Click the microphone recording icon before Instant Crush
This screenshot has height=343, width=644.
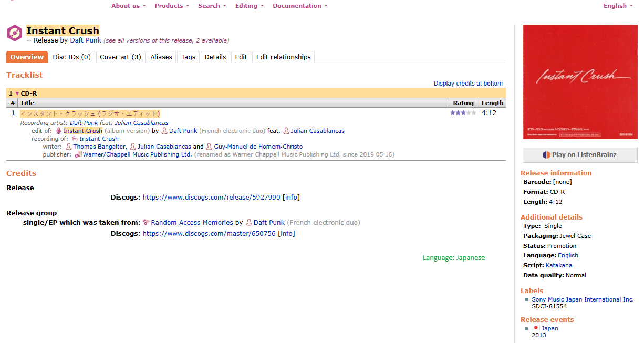click(59, 131)
